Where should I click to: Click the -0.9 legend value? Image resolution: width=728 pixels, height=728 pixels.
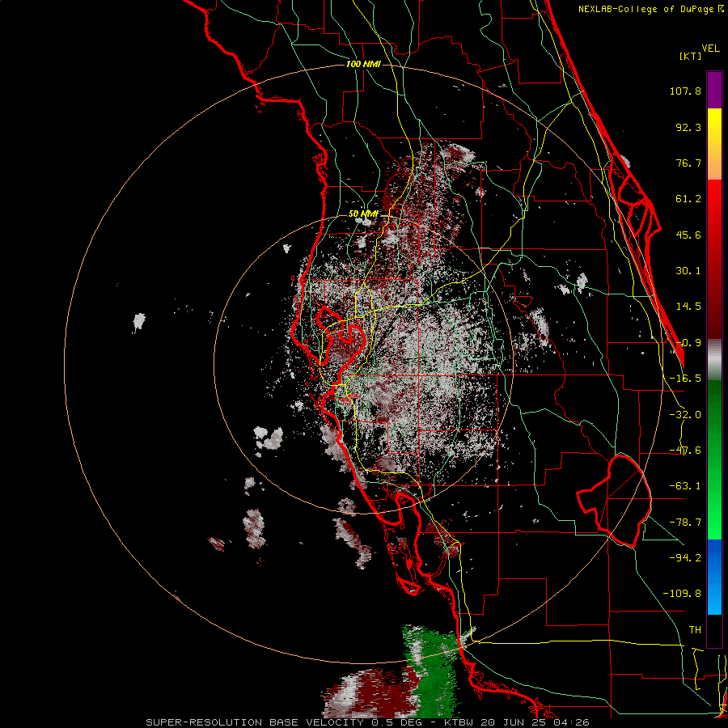click(x=688, y=343)
